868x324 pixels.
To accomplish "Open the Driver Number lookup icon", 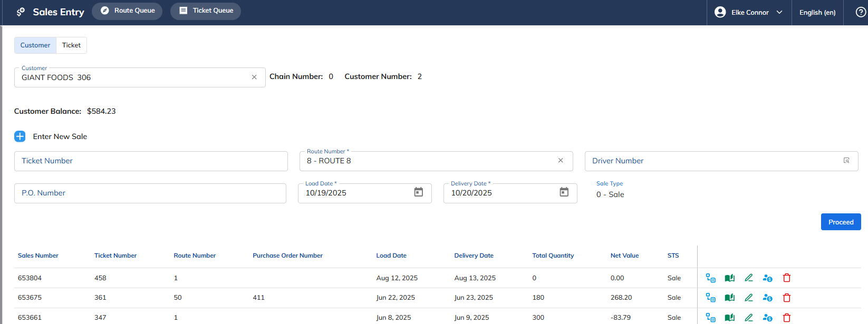I will (846, 161).
